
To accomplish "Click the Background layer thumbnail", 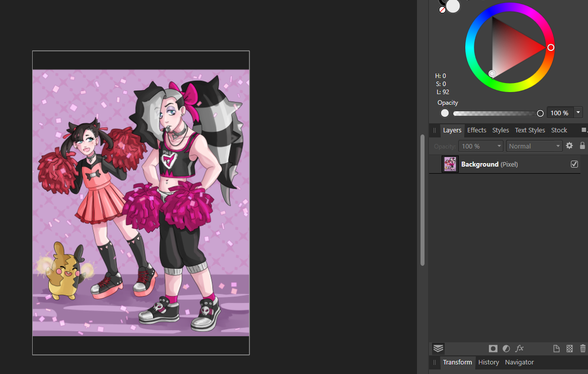I will point(450,164).
